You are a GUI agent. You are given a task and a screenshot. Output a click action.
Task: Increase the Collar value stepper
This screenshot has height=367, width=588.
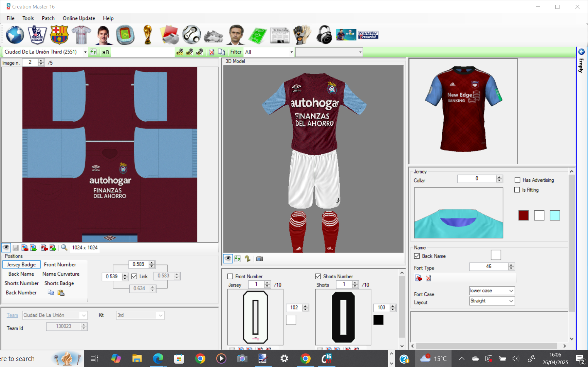pos(499,177)
